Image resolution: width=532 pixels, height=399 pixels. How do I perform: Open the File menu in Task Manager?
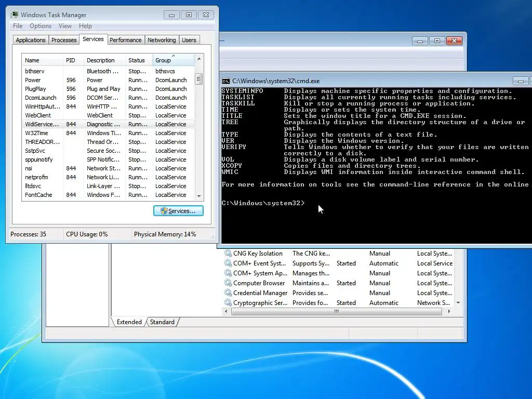click(x=18, y=26)
